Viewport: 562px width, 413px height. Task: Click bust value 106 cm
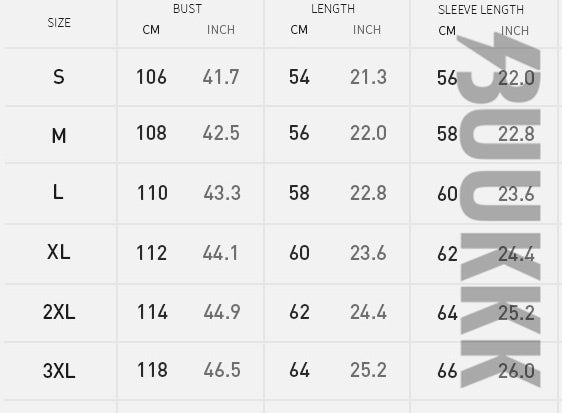[151, 77]
